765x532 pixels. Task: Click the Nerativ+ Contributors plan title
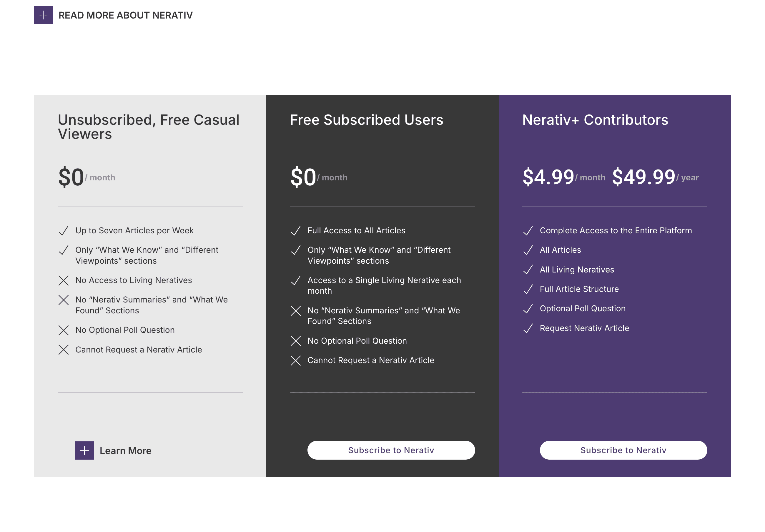(x=595, y=120)
